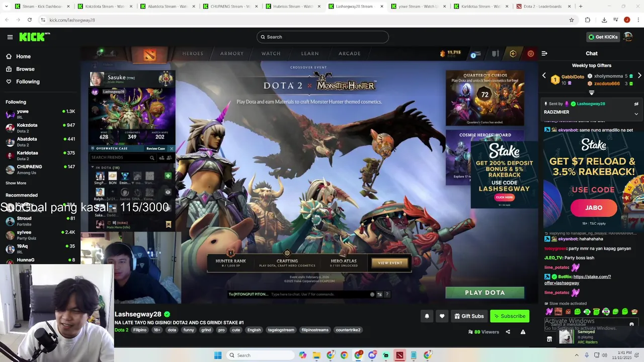Open the emote picker in chat input

(631, 325)
